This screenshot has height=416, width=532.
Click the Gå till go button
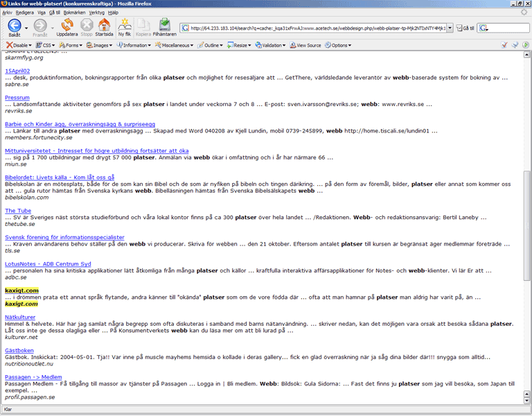tap(465, 28)
